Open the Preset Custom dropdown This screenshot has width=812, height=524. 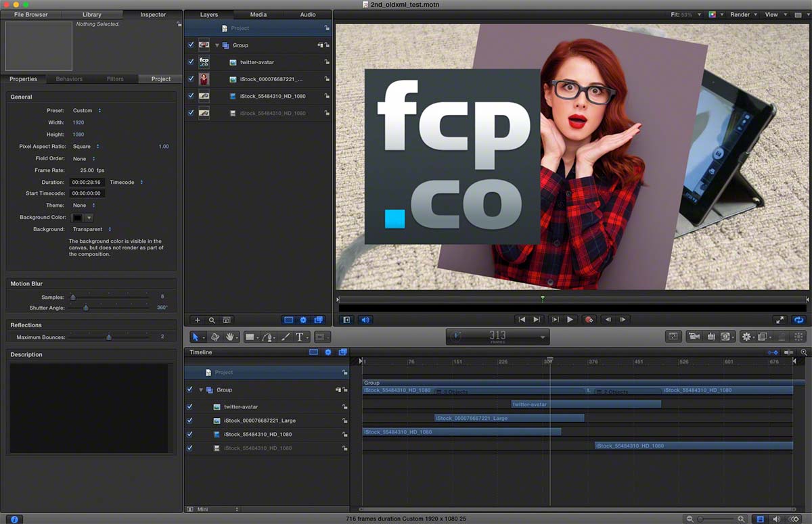point(87,110)
